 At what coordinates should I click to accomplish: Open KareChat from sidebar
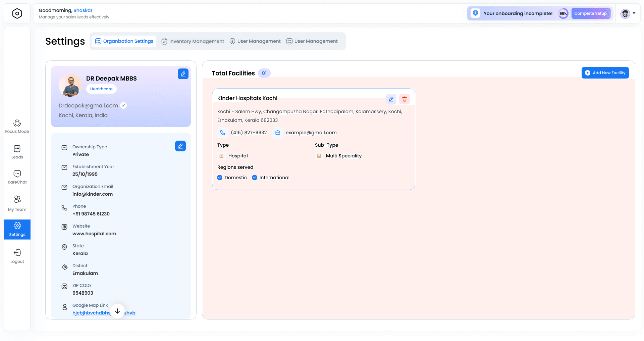(x=17, y=177)
